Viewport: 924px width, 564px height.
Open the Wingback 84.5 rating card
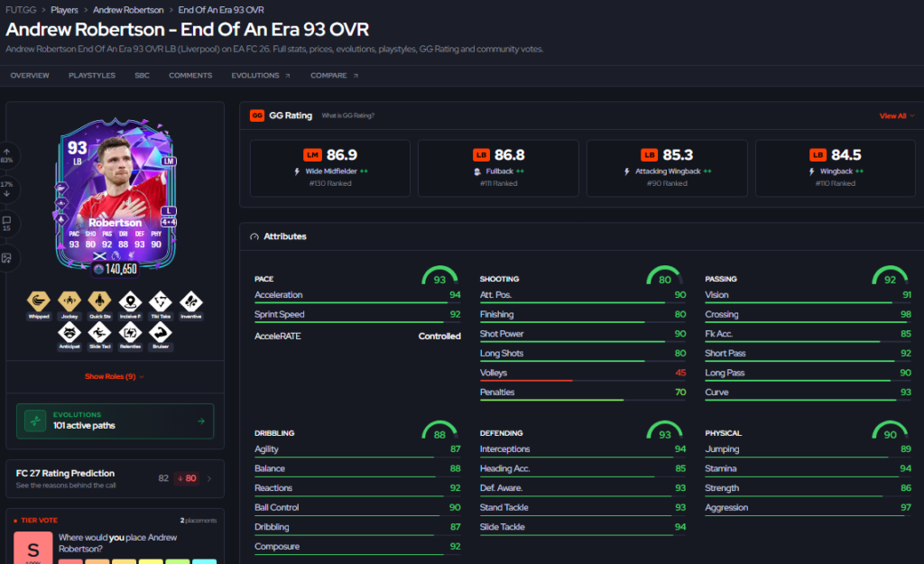coord(836,168)
